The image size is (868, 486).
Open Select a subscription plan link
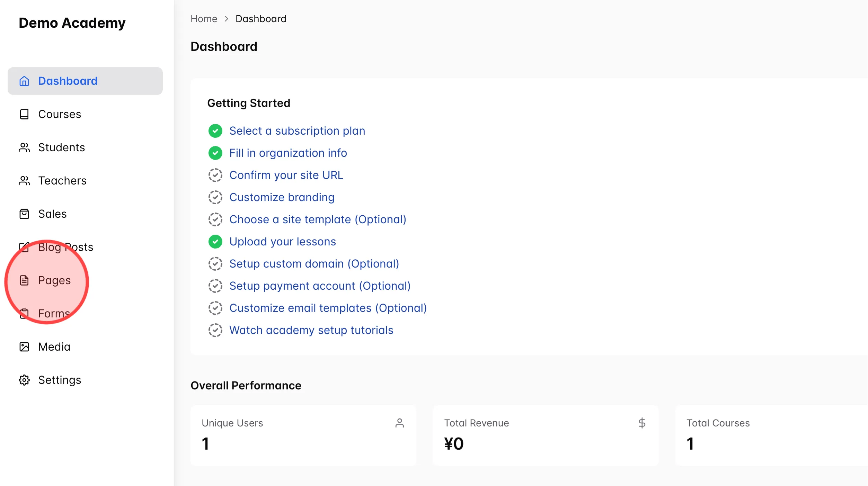click(297, 131)
